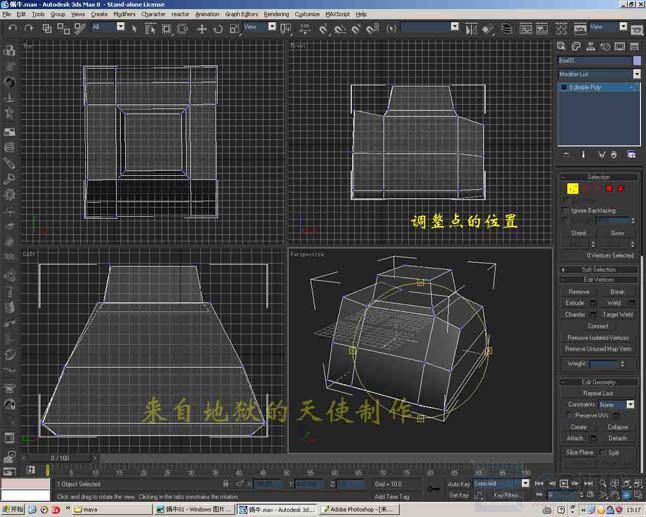Toggle the selection lock icon in status bar

coord(225,484)
